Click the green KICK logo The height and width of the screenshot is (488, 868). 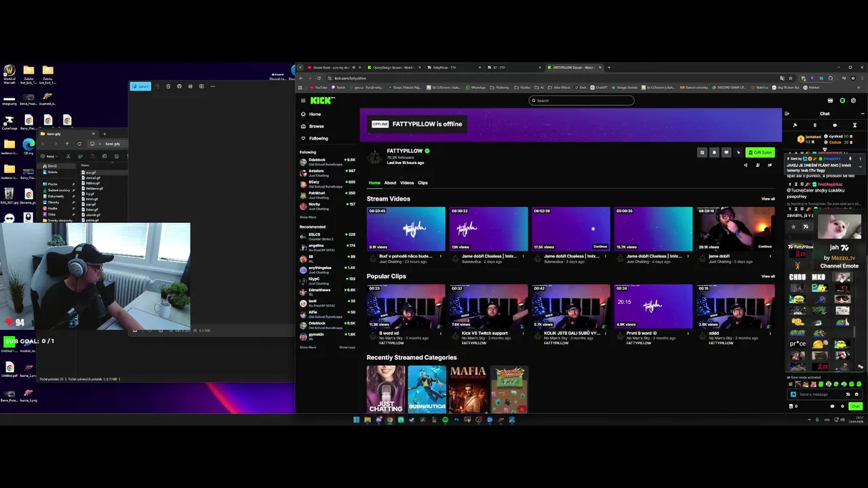[x=321, y=100]
